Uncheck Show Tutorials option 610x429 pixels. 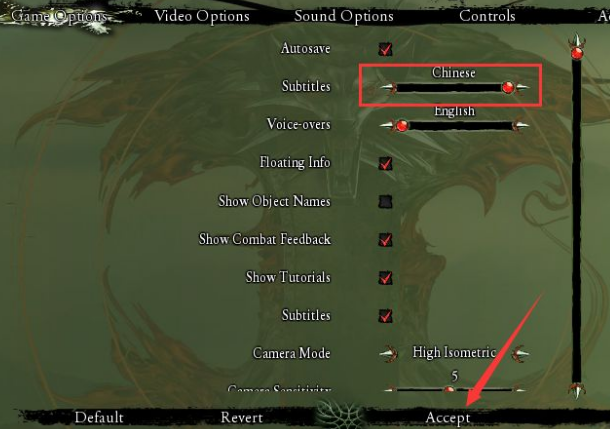coord(385,278)
